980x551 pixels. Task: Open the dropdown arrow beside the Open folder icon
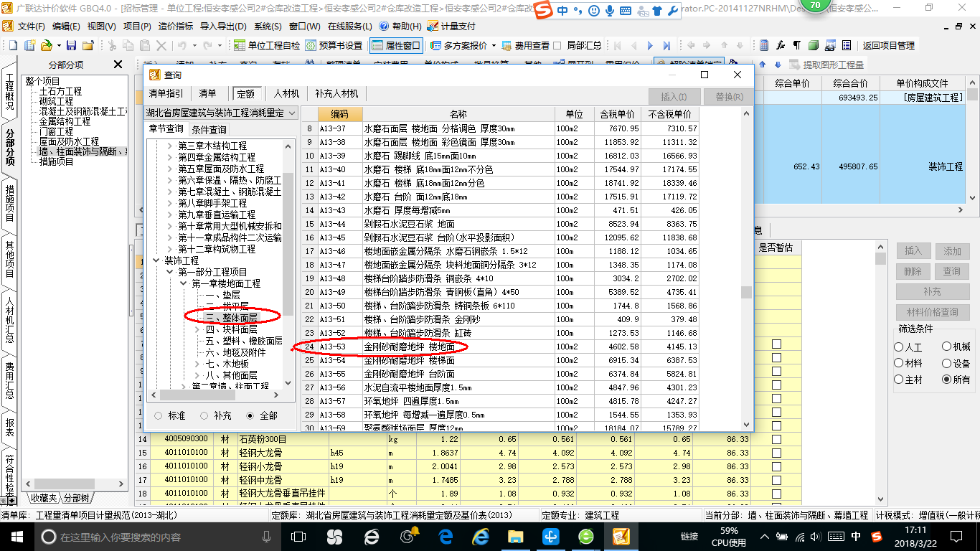coord(58,45)
